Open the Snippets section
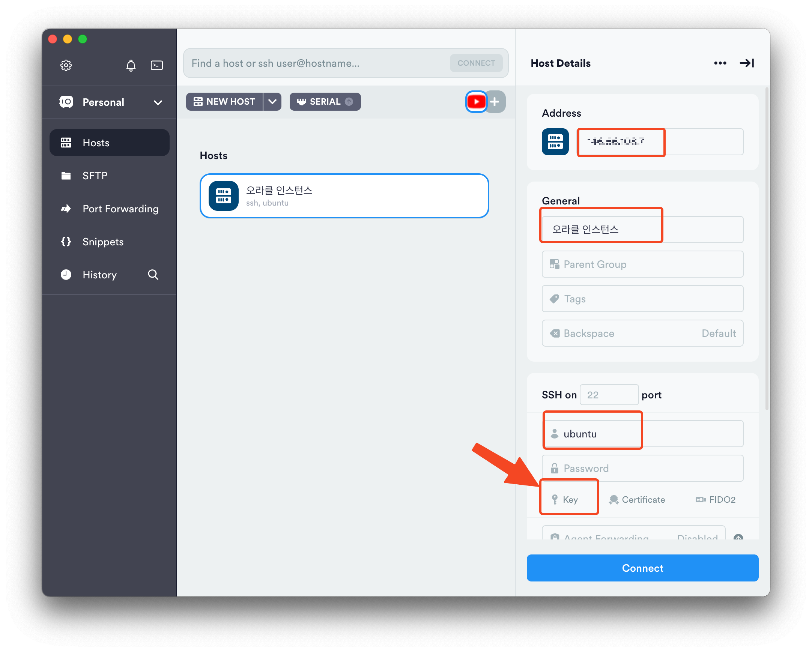 coord(103,242)
